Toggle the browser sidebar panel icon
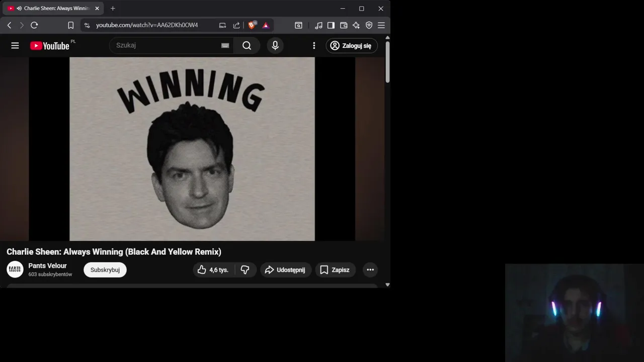644x362 pixels. 331,25
